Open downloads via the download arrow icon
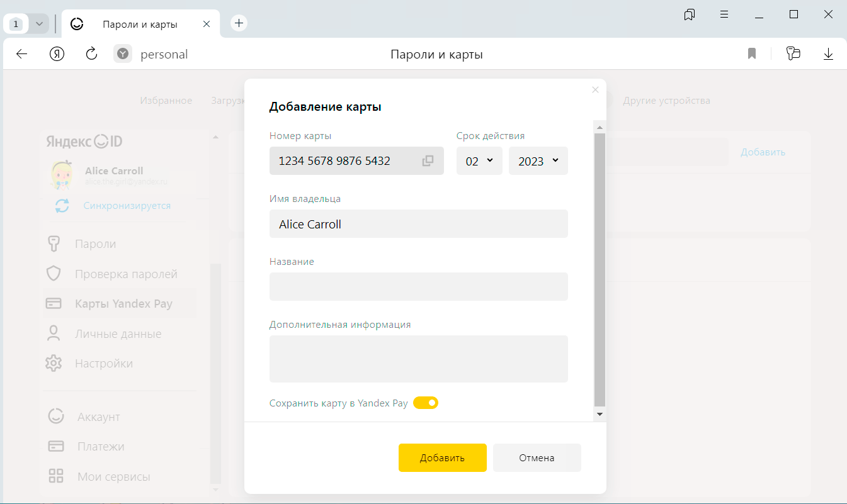Image resolution: width=847 pixels, height=504 pixels. click(828, 54)
